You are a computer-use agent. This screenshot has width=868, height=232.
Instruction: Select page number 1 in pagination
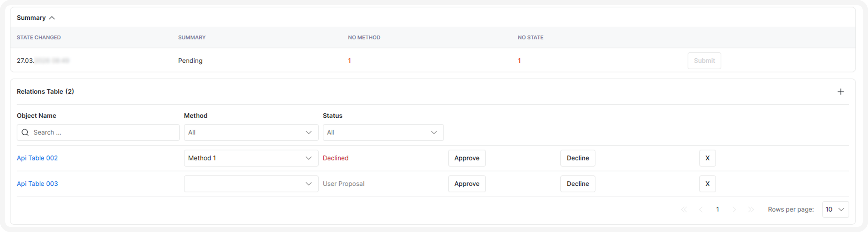(x=717, y=209)
